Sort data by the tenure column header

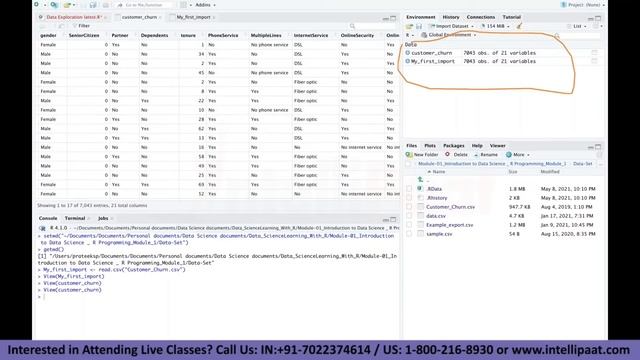click(188, 36)
